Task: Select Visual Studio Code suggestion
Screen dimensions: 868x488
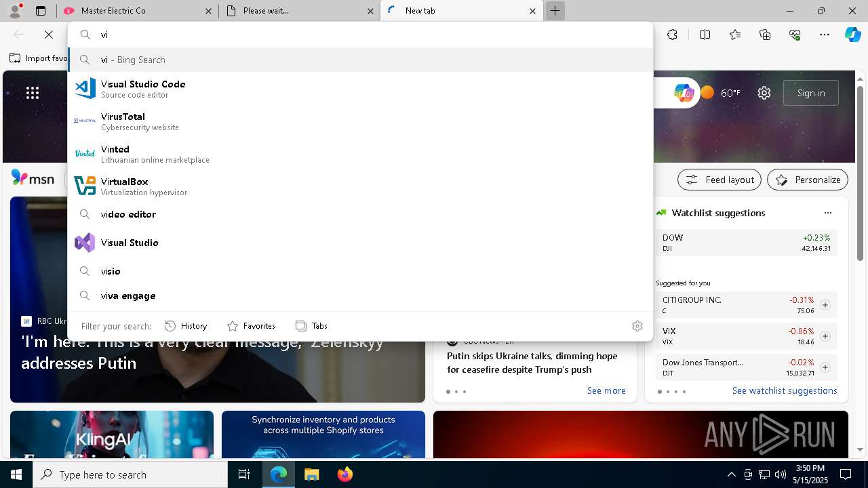Action: [360, 89]
